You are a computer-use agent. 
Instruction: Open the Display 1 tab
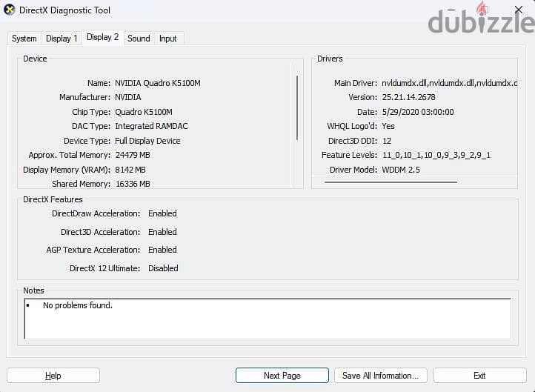[x=62, y=39]
